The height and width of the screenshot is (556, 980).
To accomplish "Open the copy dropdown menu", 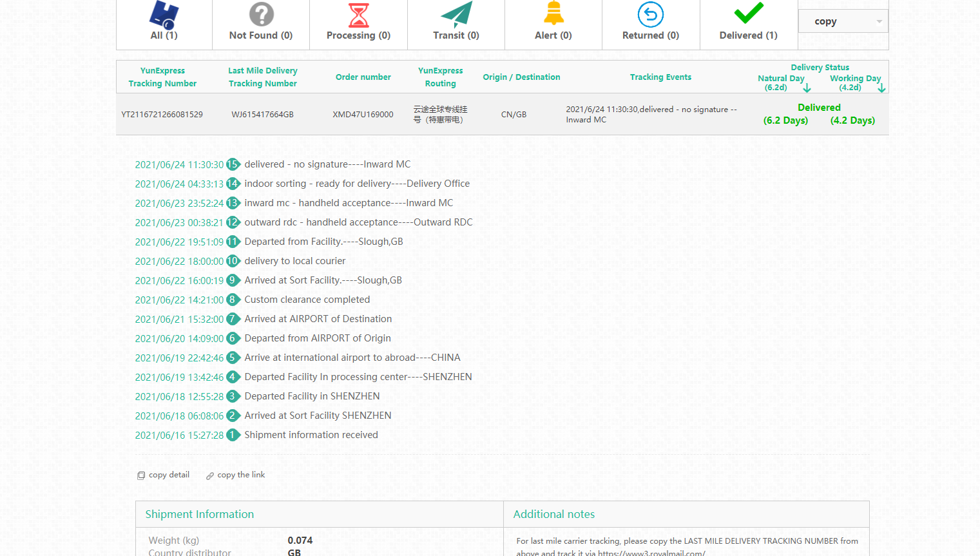I will tap(843, 21).
